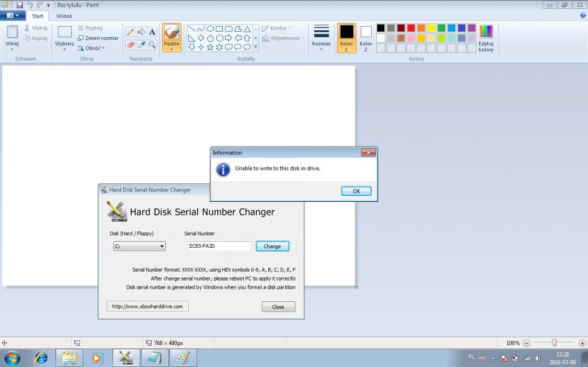The width and height of the screenshot is (588, 367).
Task: Open the Paint file menu button
Action: coord(13,16)
